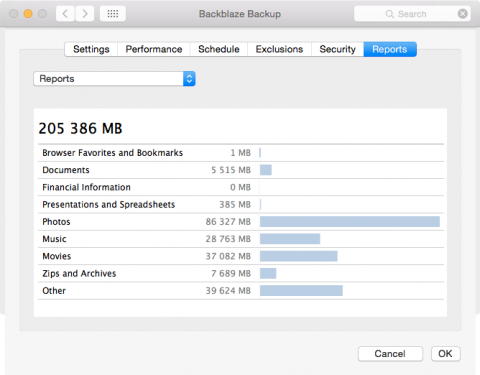
Task: Click the Photos row label
Action: [56, 222]
